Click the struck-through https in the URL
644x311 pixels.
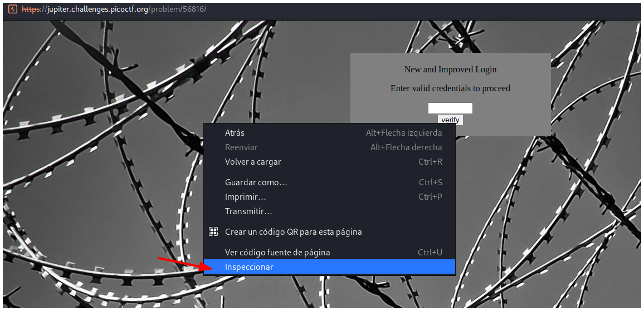(x=32, y=10)
